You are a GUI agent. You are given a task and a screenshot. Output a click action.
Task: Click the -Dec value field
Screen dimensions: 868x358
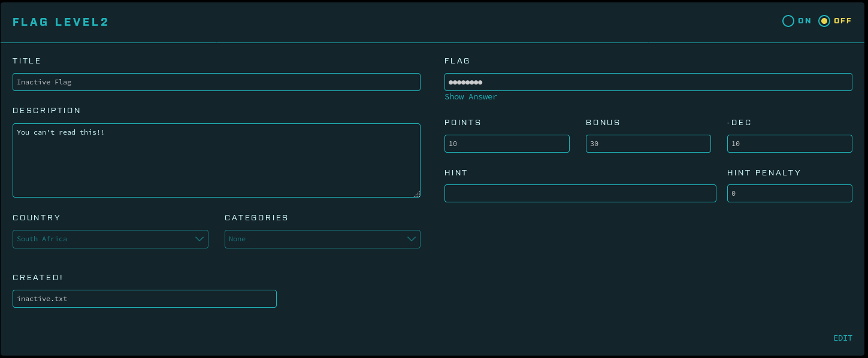[x=790, y=144]
